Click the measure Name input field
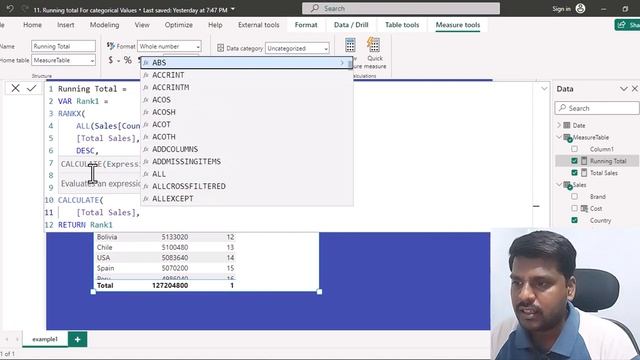This screenshot has height=360, width=640. click(63, 46)
